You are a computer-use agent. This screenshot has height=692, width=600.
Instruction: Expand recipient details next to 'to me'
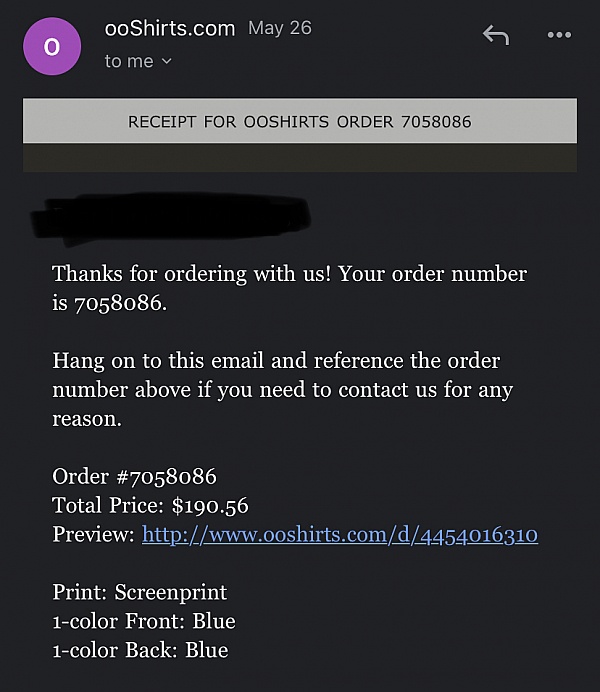(166, 61)
